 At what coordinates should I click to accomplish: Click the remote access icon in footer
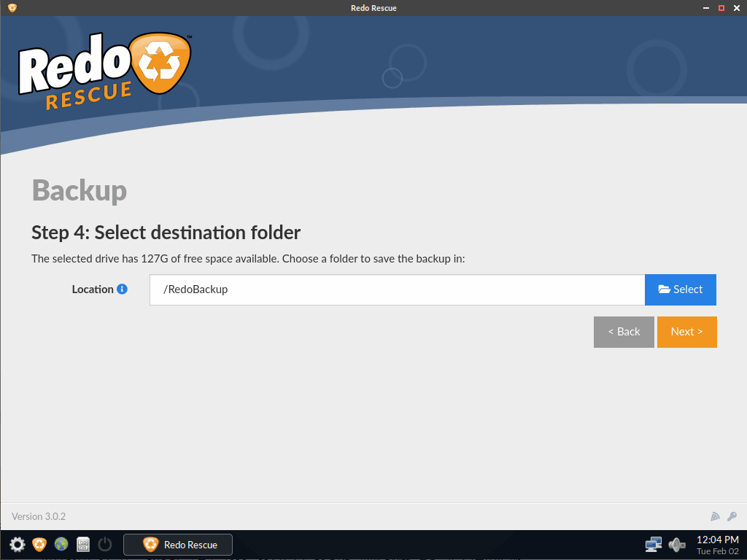[x=715, y=517]
